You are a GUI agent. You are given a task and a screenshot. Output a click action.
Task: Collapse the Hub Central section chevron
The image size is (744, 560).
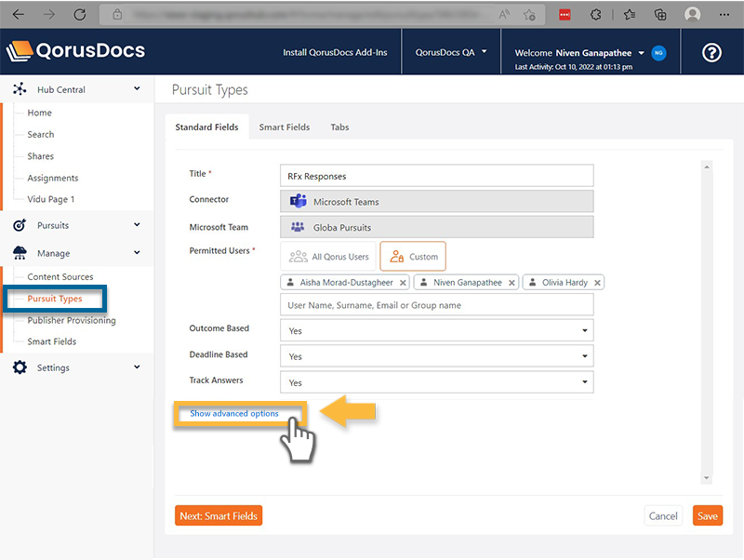(x=137, y=88)
